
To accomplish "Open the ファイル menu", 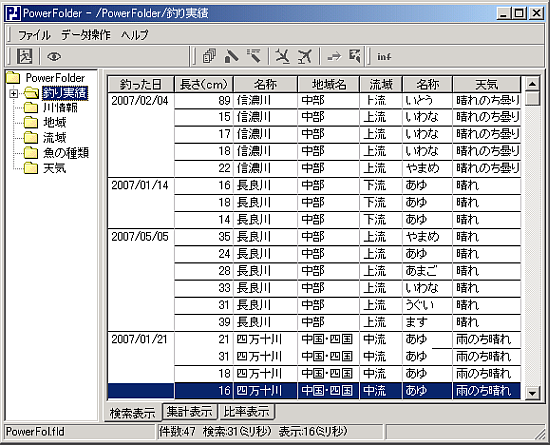I will [34, 35].
